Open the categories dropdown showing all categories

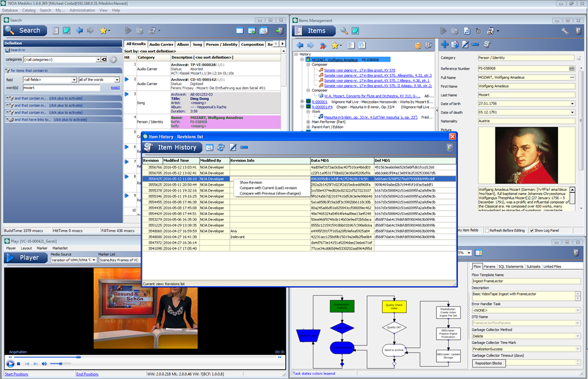pyautogui.click(x=98, y=59)
